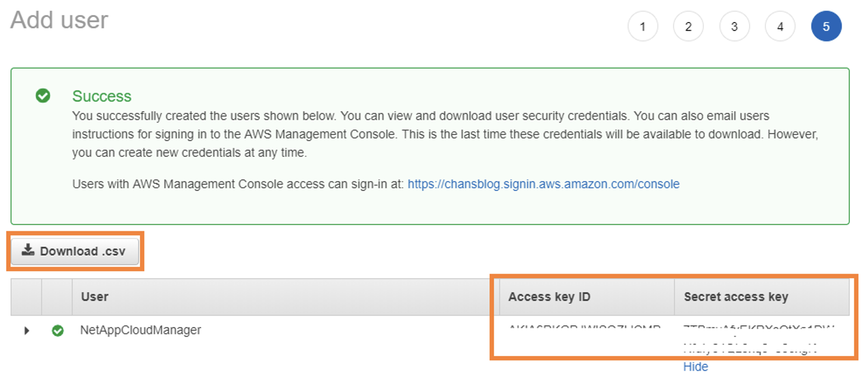Hide the secret access key

click(695, 367)
